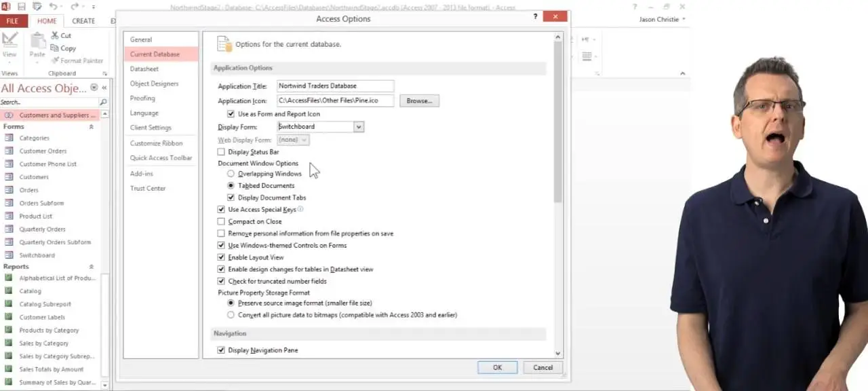Click the Customers and Suppliers query icon
Screen dimensions: 868x391
pyautogui.click(x=9, y=115)
